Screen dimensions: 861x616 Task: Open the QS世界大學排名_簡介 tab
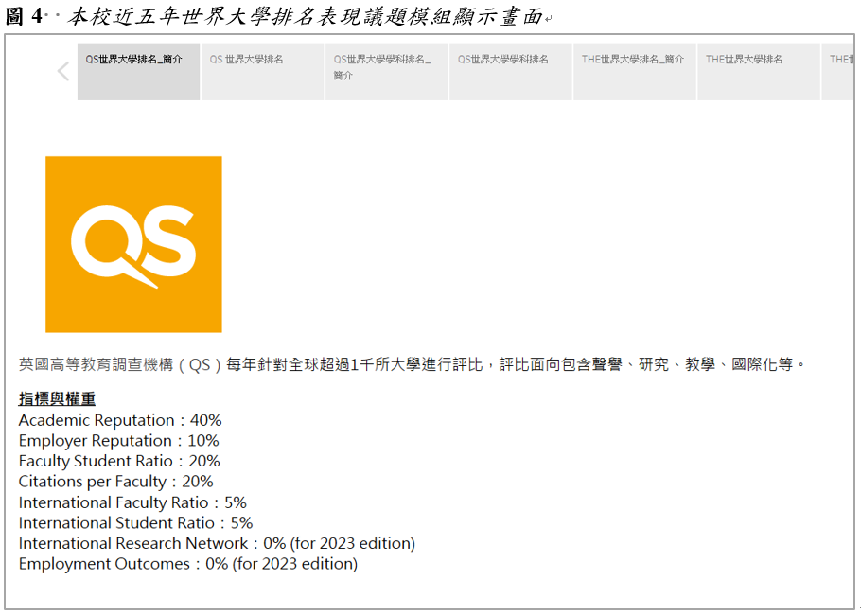pos(138,71)
